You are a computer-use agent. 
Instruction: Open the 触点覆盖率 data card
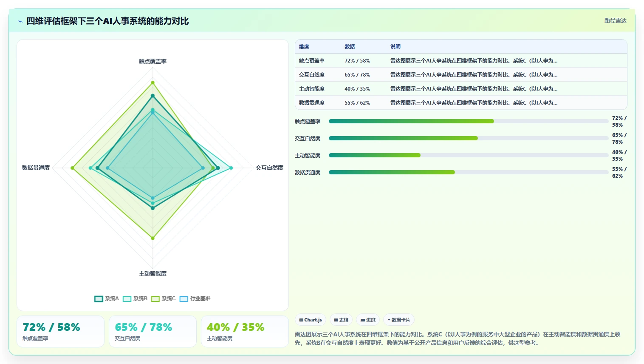click(x=60, y=332)
